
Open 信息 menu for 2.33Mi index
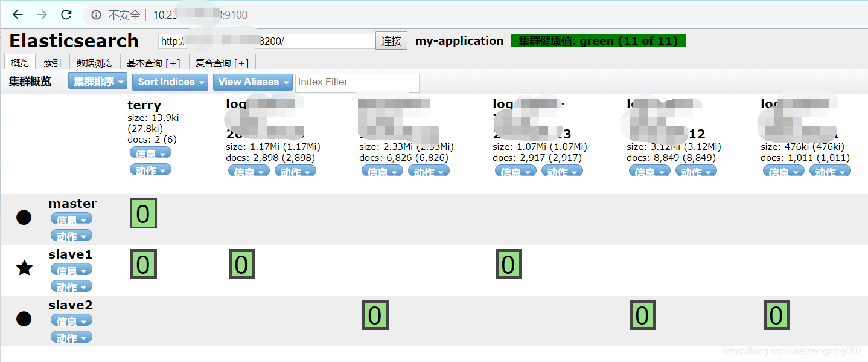click(382, 172)
